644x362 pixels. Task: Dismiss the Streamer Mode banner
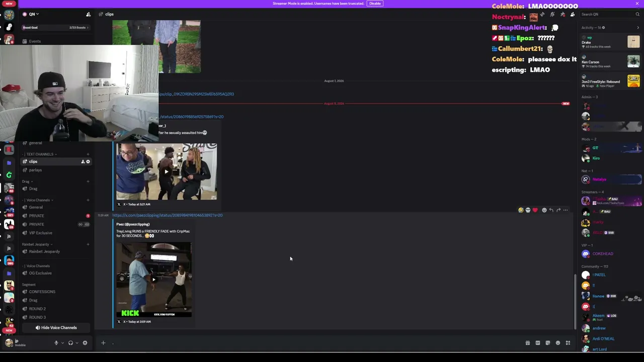[x=637, y=4]
